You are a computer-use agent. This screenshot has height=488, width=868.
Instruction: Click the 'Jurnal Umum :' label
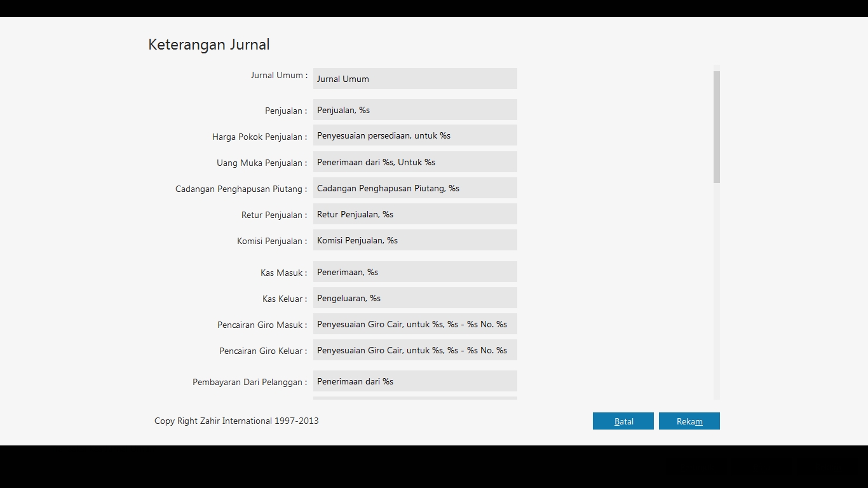(x=279, y=75)
